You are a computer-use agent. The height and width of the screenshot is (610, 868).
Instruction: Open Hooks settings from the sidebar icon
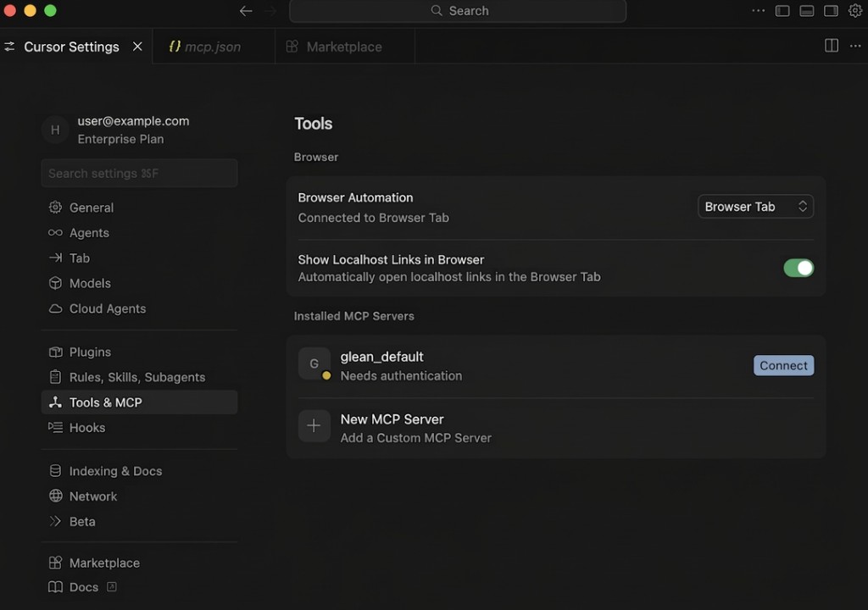(55, 428)
